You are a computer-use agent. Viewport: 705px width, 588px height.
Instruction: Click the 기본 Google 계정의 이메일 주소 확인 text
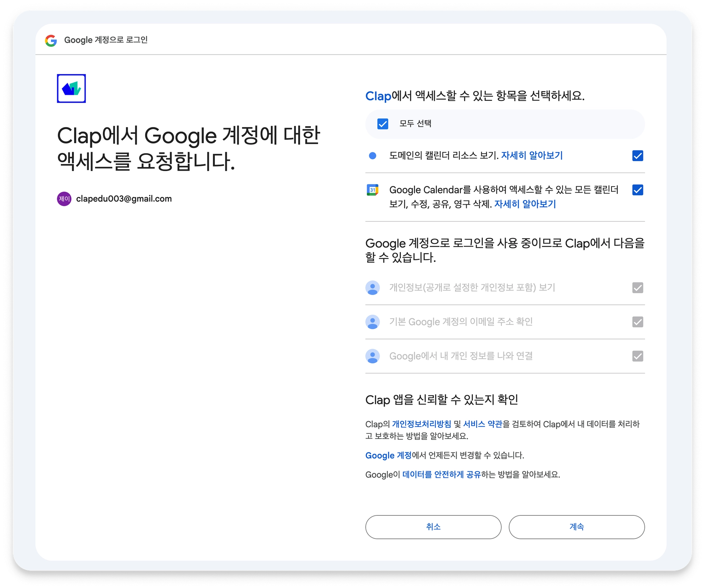[x=461, y=322]
